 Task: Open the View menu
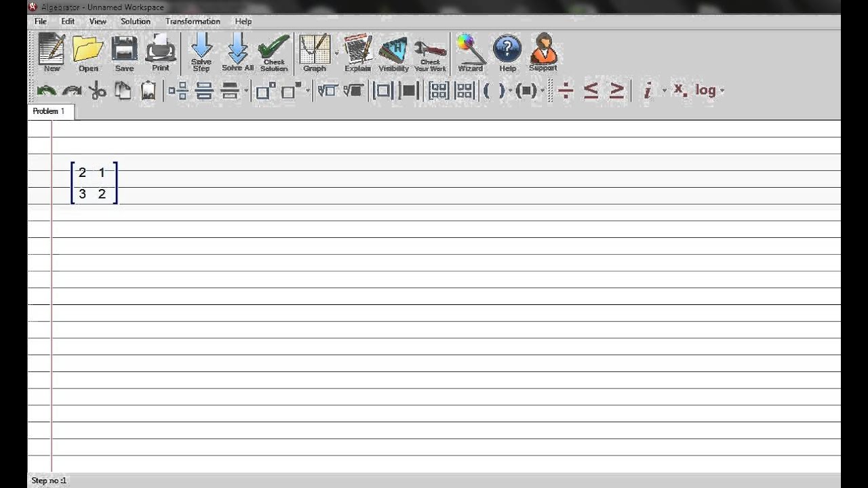point(98,21)
